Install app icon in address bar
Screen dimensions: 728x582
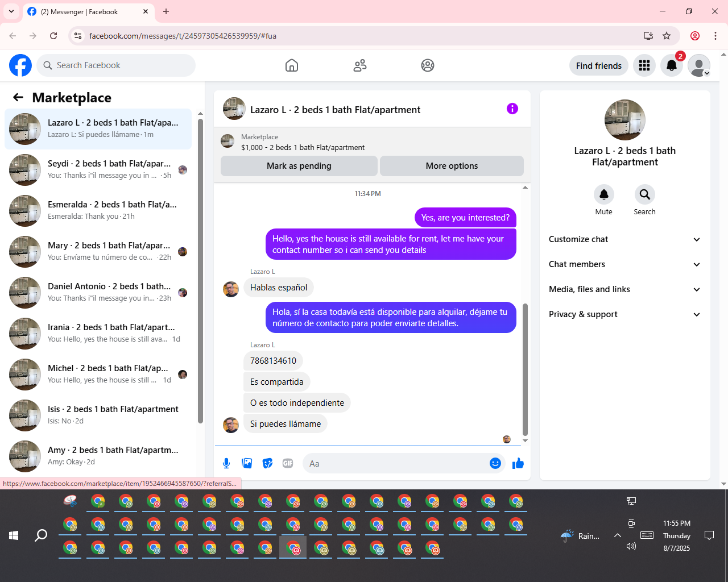tap(648, 36)
